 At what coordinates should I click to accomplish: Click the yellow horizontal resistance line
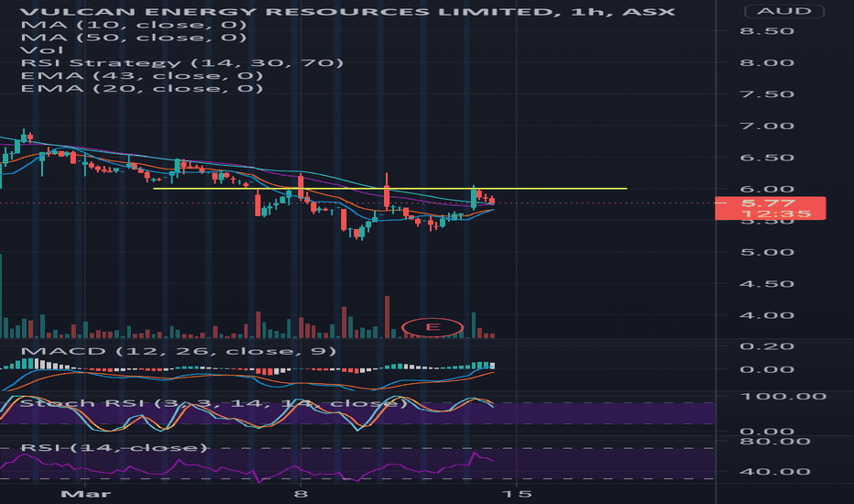(390, 189)
